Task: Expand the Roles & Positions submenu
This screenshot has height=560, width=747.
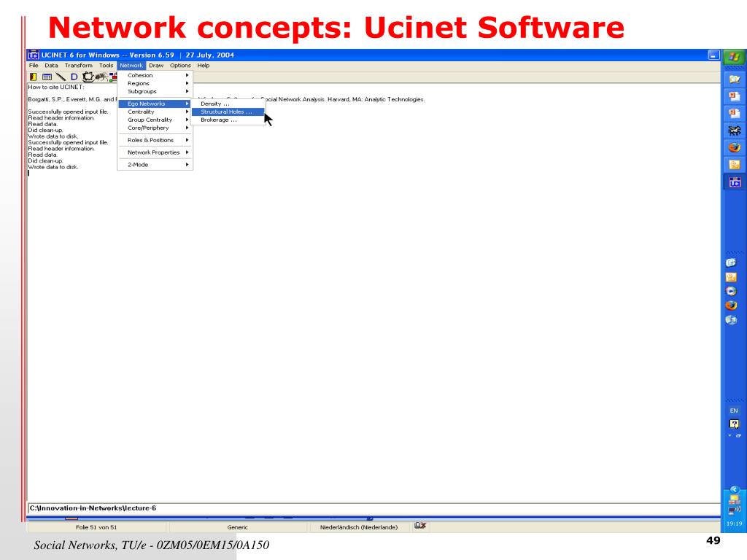Action: tap(155, 141)
